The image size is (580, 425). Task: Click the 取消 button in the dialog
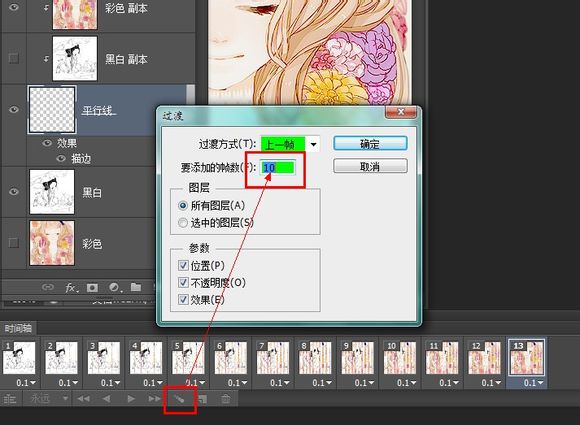coord(370,166)
